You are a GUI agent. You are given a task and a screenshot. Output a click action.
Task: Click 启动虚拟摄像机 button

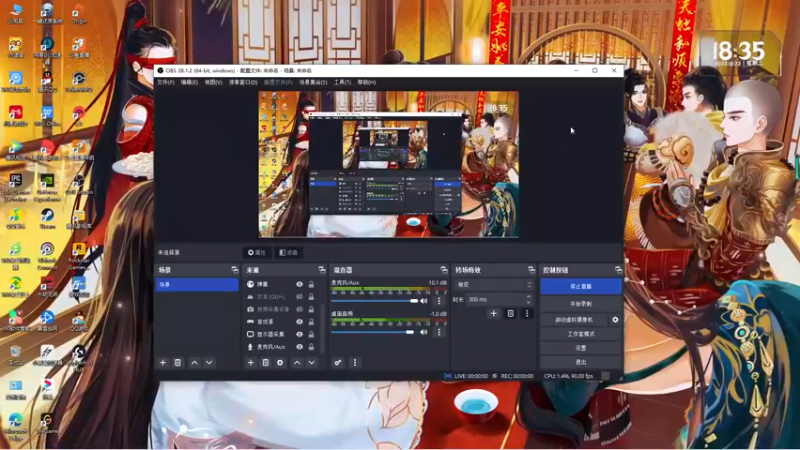pyautogui.click(x=574, y=320)
